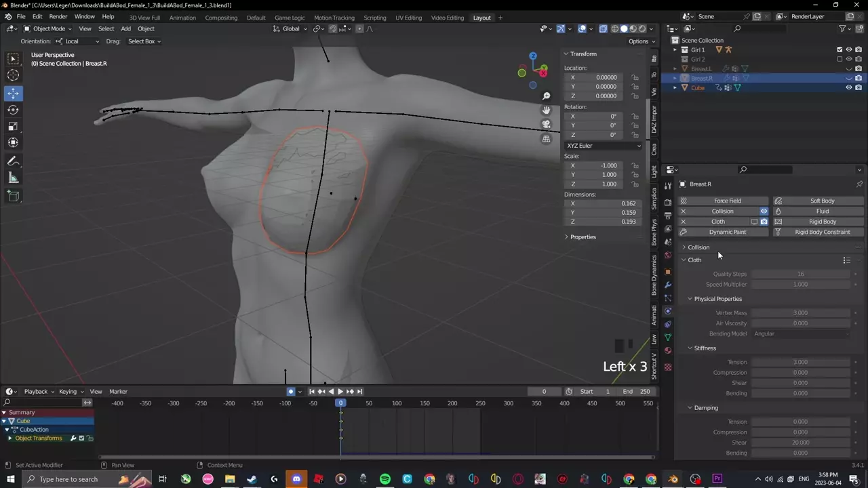Open the Render menu

(58, 16)
